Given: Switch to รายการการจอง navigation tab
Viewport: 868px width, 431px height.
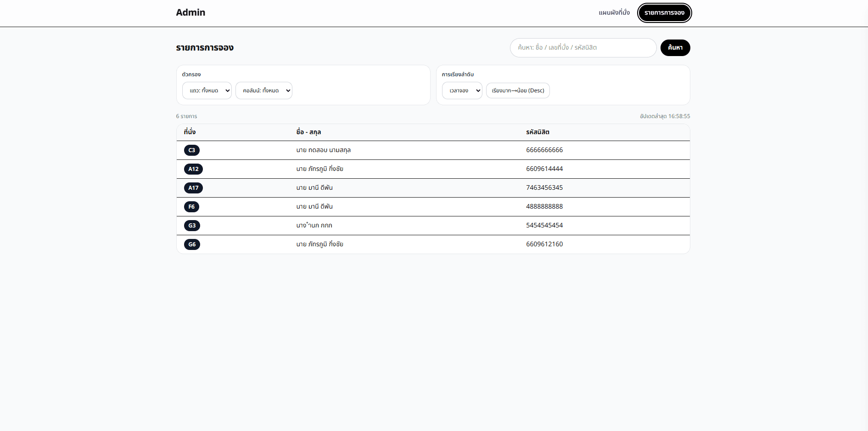Looking at the screenshot, I should (664, 13).
